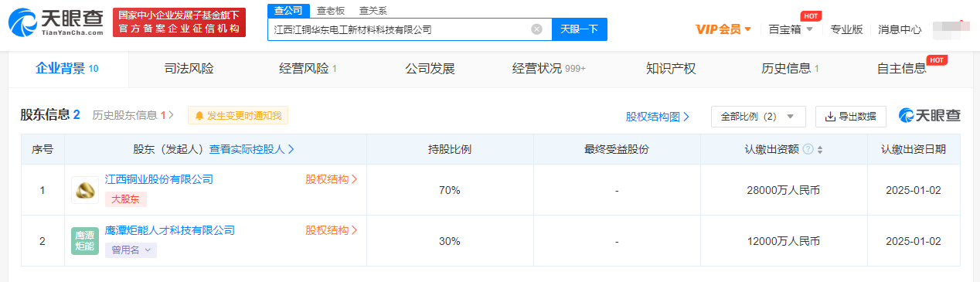Open the TianYanCha logo homepage

[55, 23]
